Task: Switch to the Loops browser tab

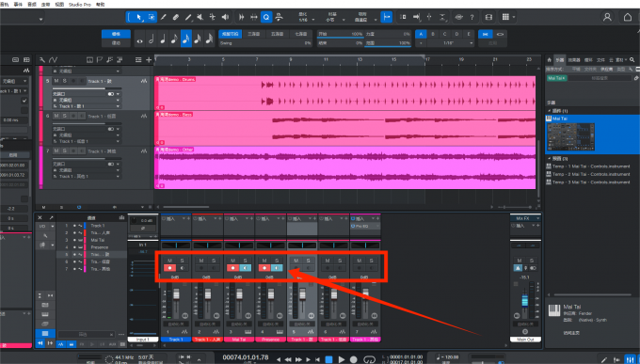Action: point(588,60)
